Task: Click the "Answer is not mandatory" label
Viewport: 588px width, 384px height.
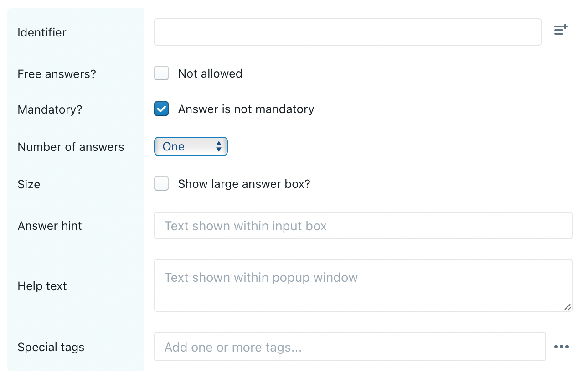Action: 246,109
